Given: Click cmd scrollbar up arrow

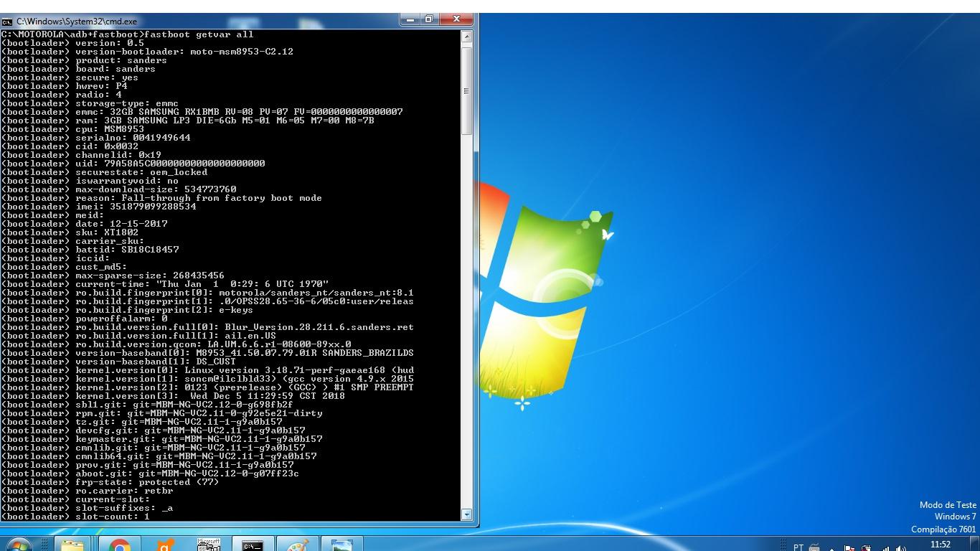Looking at the screenshot, I should pos(467,35).
